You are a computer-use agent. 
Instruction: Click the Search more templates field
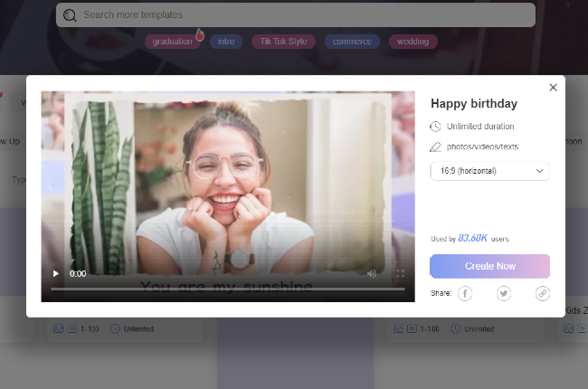click(x=296, y=15)
